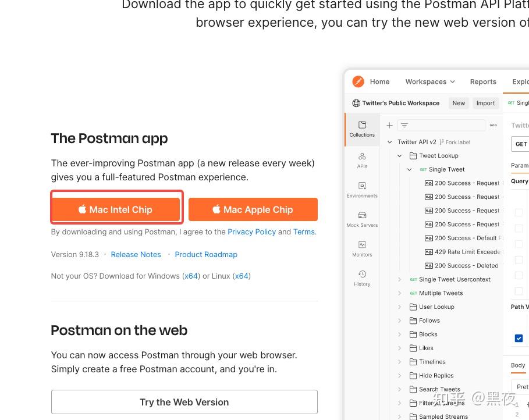Expand the Likes folder

399,348
